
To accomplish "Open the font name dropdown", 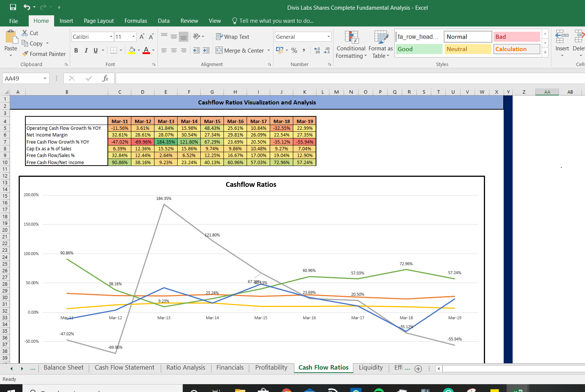I will pyautogui.click(x=111, y=37).
